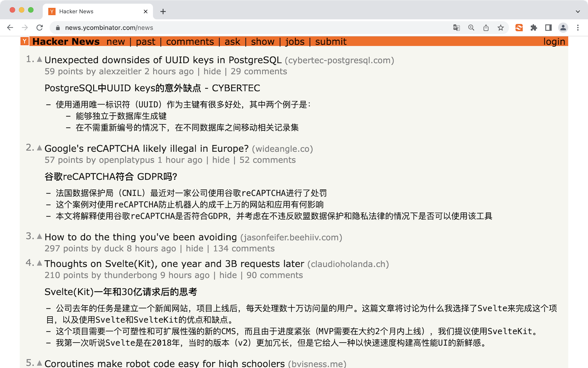Close the Hacker News tab
588x368 pixels.
click(146, 11)
